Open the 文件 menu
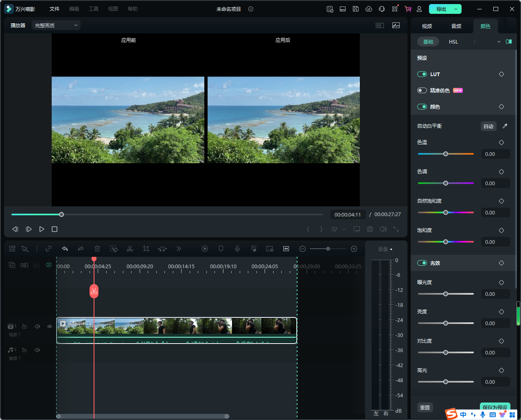This screenshot has height=420, width=521. click(55, 9)
